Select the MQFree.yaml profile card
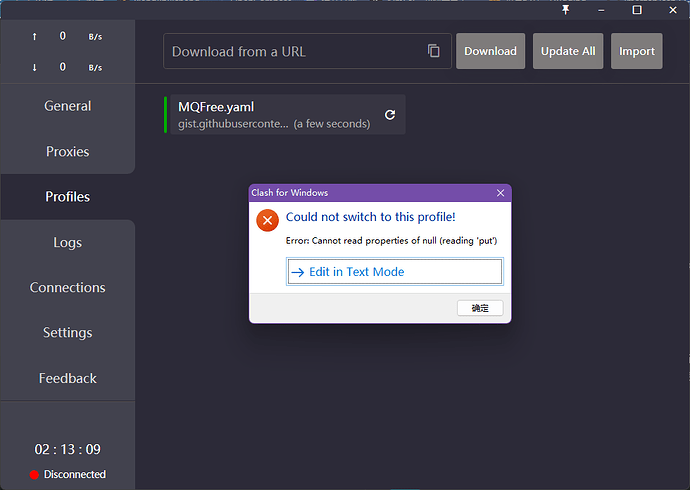690x490 pixels. tap(288, 114)
